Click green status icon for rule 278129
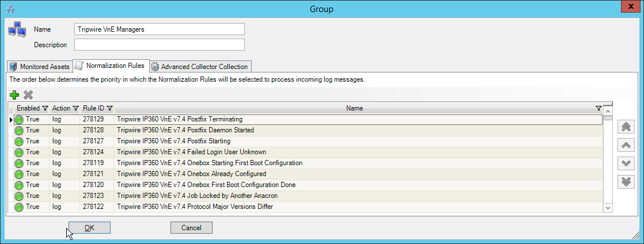The image size is (644, 244). [20, 119]
